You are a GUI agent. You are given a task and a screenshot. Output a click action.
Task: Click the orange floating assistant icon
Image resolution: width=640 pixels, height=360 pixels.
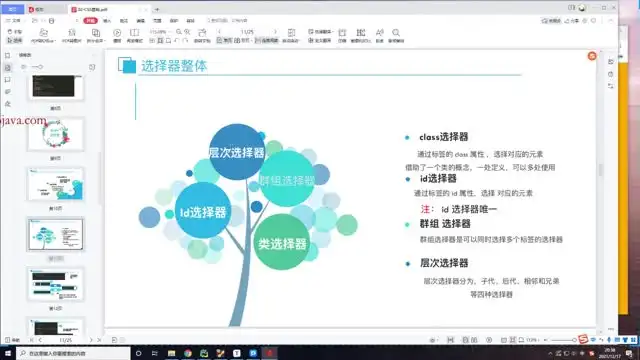point(592,56)
